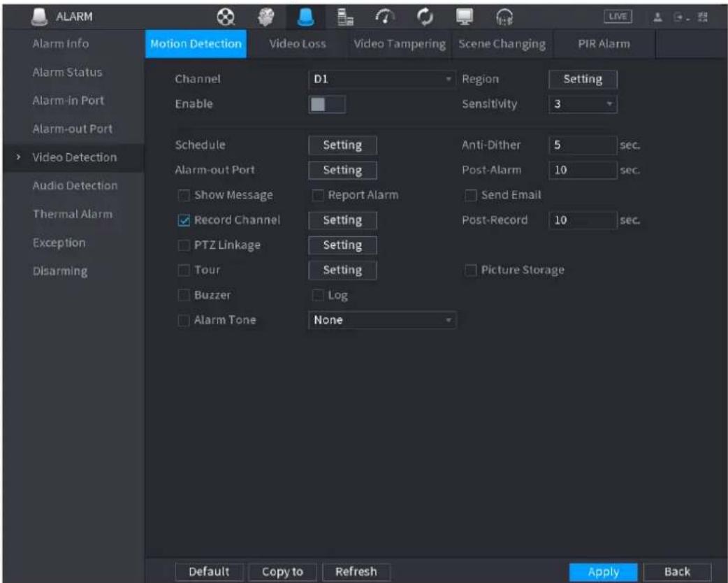Click the user account icon
The height and width of the screenshot is (583, 728).
(657, 17)
